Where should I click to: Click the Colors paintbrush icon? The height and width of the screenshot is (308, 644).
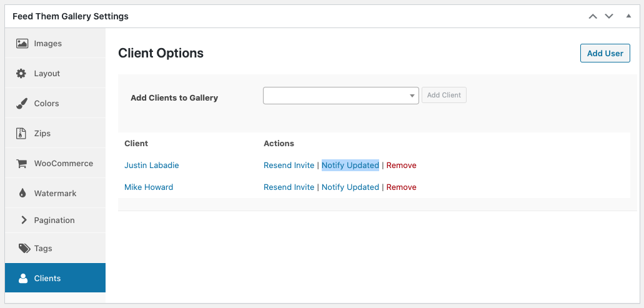22,104
